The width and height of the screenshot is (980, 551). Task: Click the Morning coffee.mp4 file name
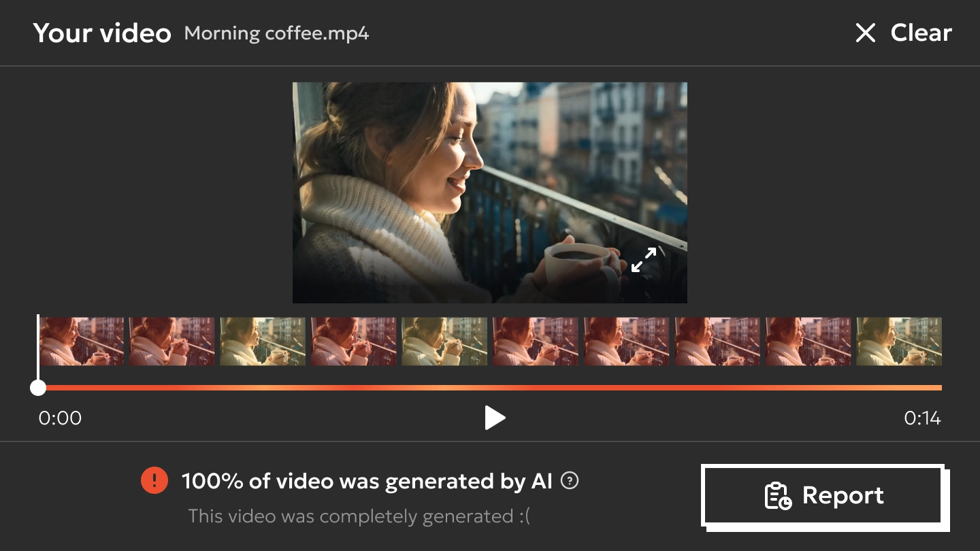[x=276, y=33]
